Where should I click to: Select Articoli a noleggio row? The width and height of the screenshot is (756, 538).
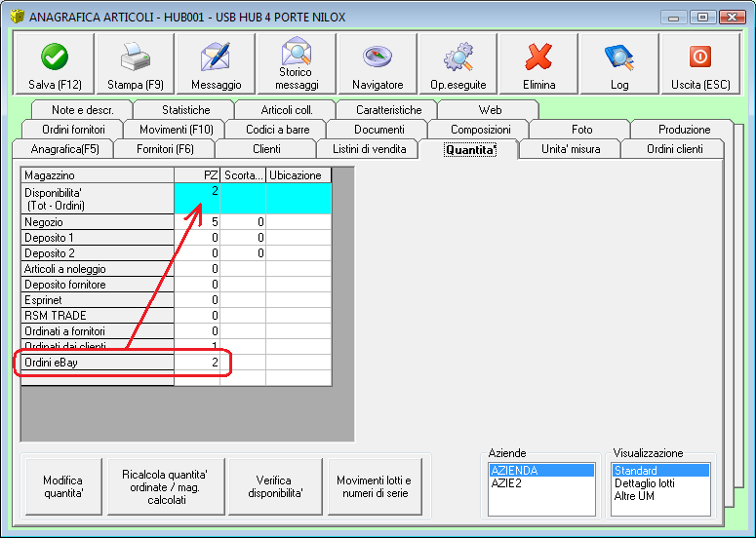click(98, 269)
